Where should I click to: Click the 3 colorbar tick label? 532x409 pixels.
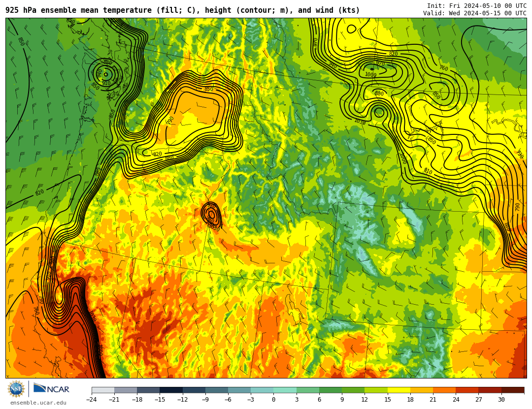[x=297, y=400]
